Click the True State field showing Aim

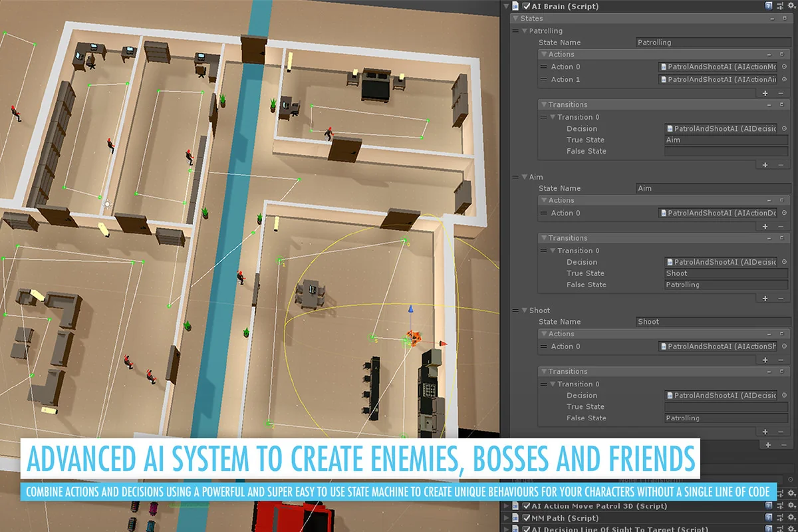[726, 140]
